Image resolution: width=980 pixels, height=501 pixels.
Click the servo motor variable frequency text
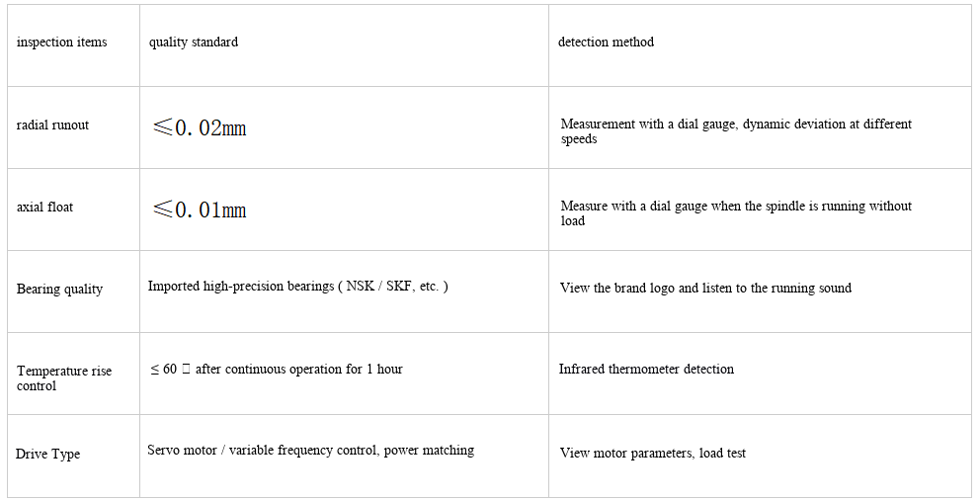[x=310, y=451]
